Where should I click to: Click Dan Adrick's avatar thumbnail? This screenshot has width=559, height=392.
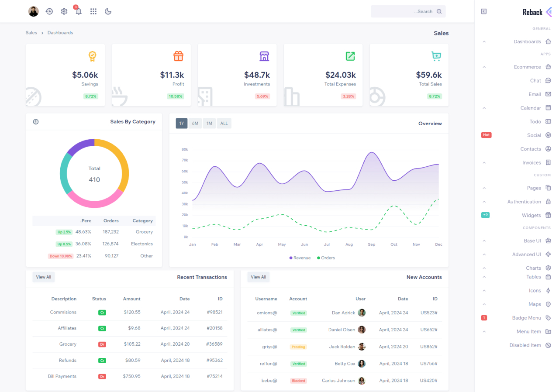pyautogui.click(x=362, y=313)
